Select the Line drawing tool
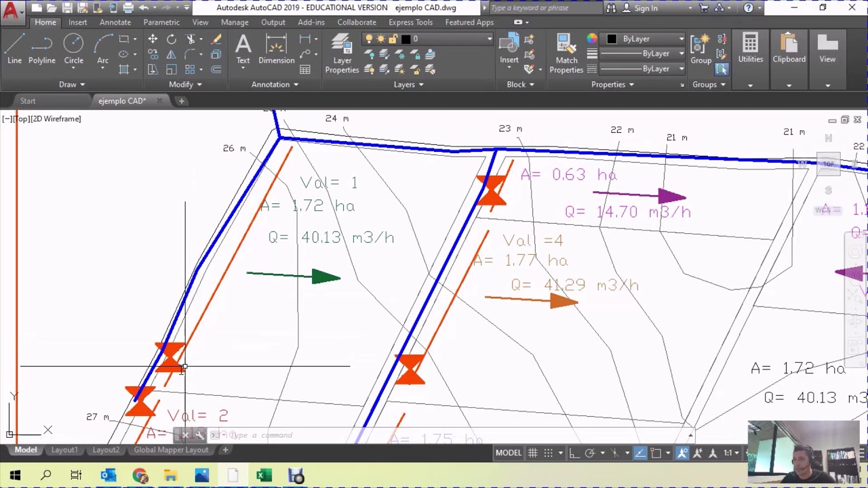This screenshot has height=488, width=868. coord(14,49)
